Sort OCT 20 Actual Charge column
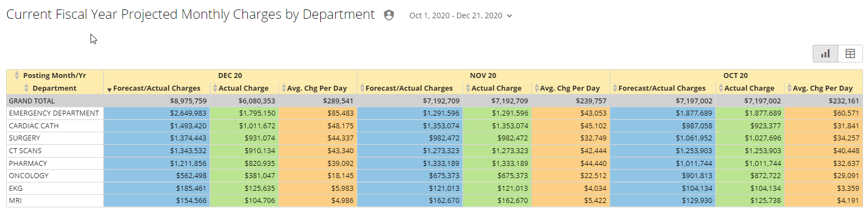 click(721, 88)
